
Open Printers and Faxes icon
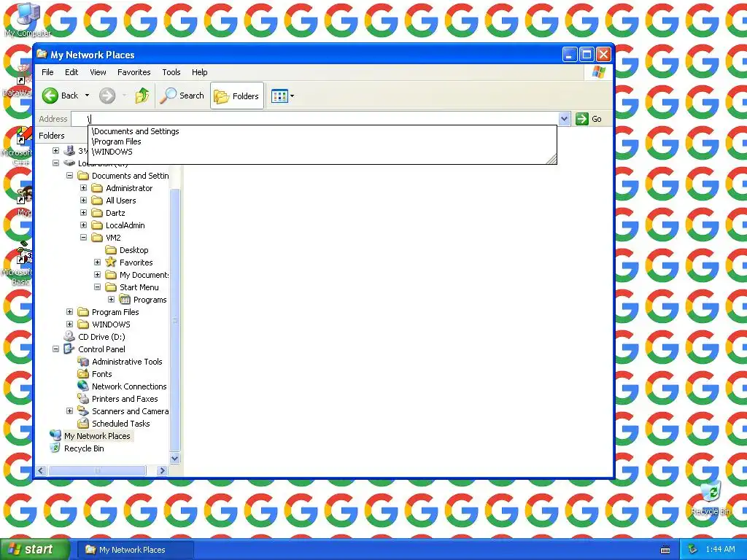coord(83,399)
